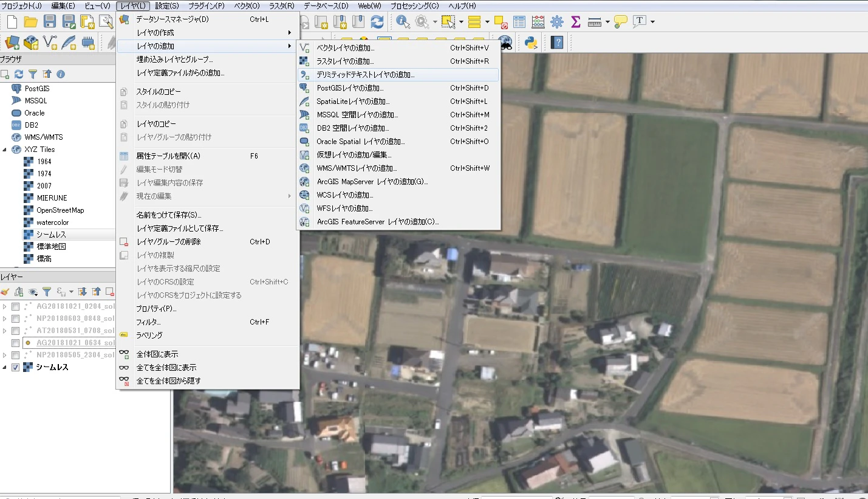Click the Python console icon
The height and width of the screenshot is (499, 868).
[531, 42]
